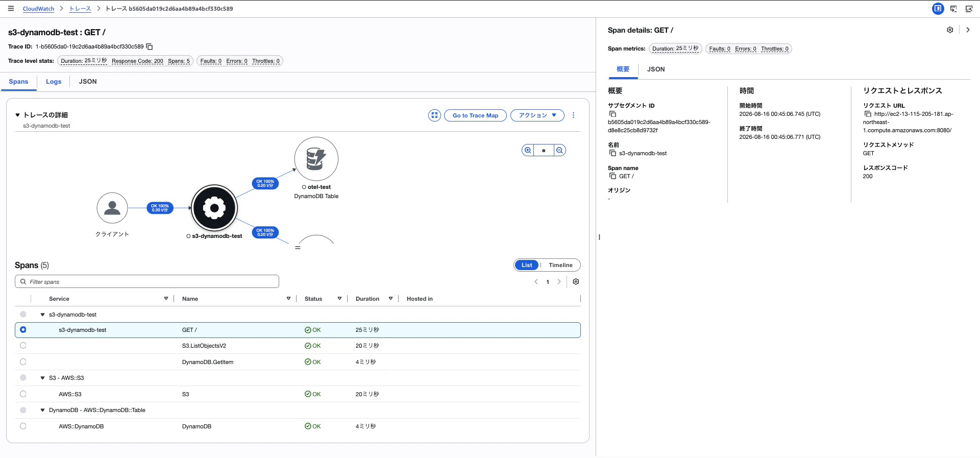980x458 pixels.
Task: Select the DynamoDB Table group radio button
Action: (23, 410)
